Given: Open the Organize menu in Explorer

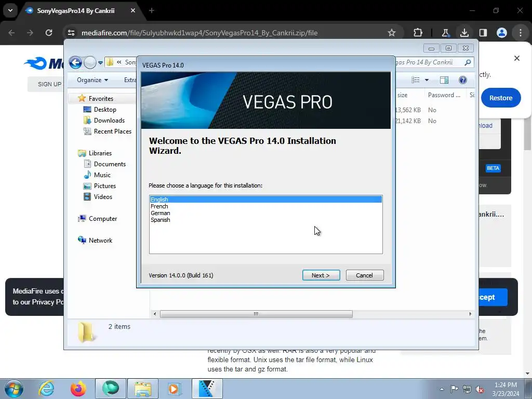Looking at the screenshot, I should click(92, 80).
